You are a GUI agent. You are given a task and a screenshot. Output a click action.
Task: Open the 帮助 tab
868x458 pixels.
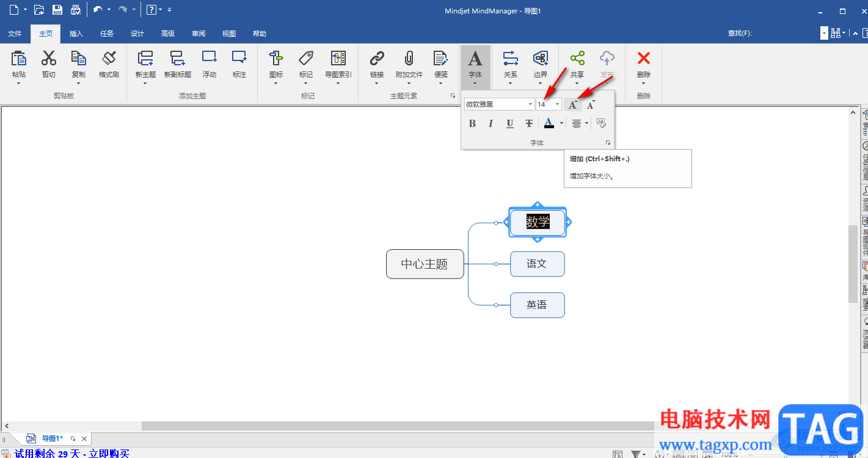tap(260, 34)
